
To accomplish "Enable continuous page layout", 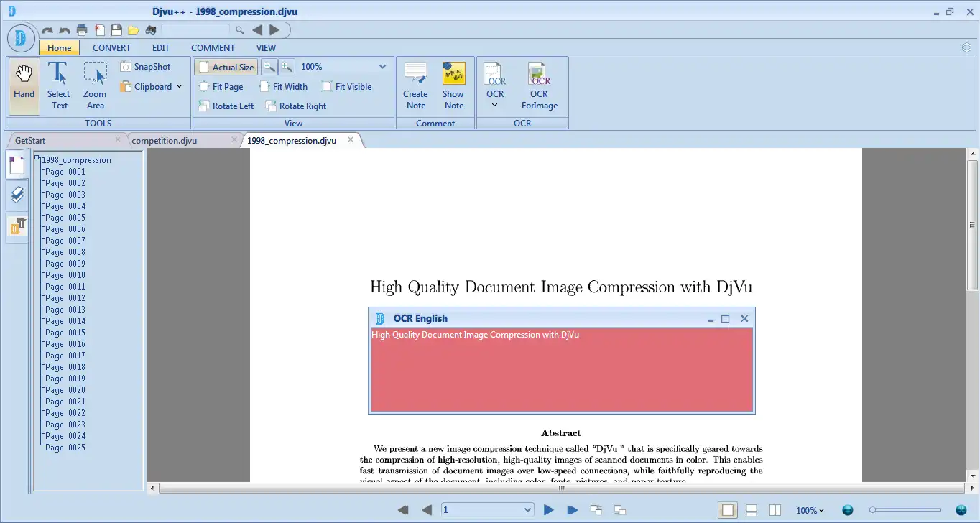I will [752, 510].
